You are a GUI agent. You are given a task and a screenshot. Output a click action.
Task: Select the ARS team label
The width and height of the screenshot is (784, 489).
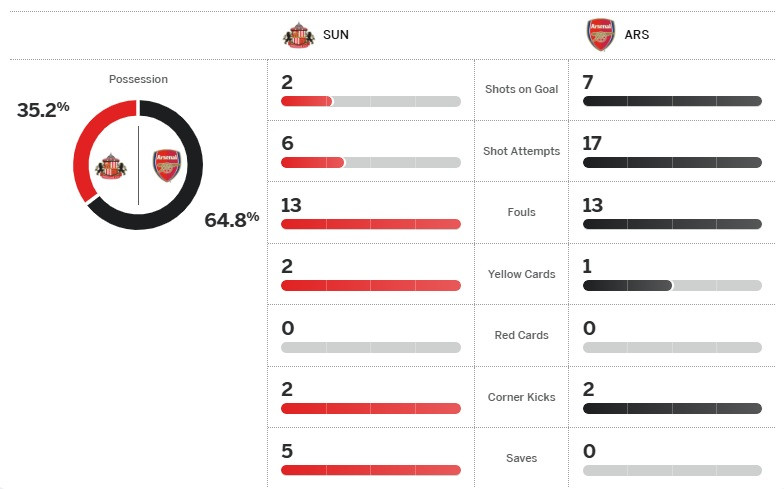point(637,35)
